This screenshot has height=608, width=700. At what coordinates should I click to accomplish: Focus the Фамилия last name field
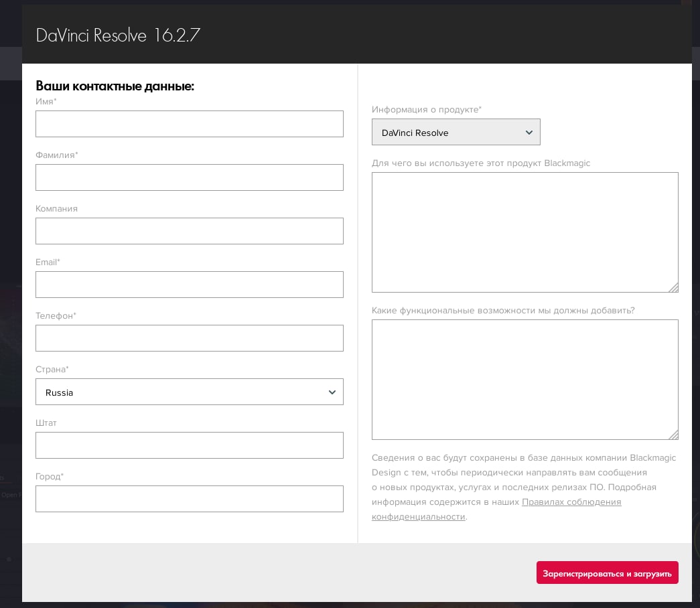coord(190,177)
